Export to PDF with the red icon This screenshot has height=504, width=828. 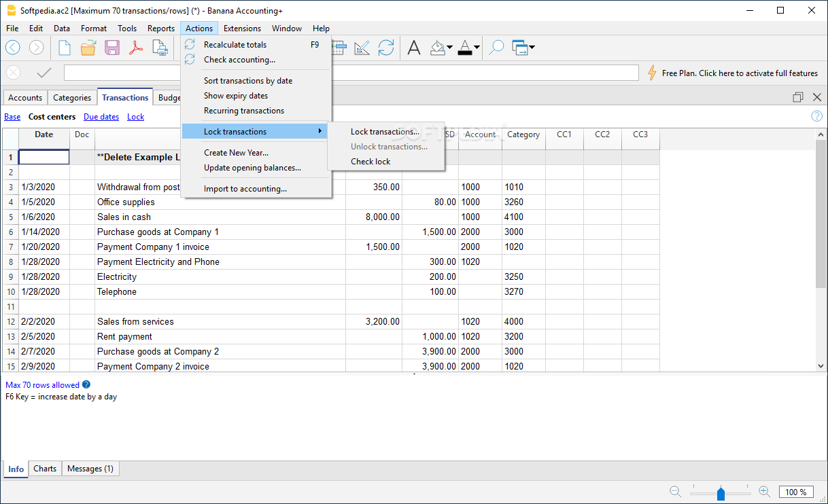click(136, 48)
